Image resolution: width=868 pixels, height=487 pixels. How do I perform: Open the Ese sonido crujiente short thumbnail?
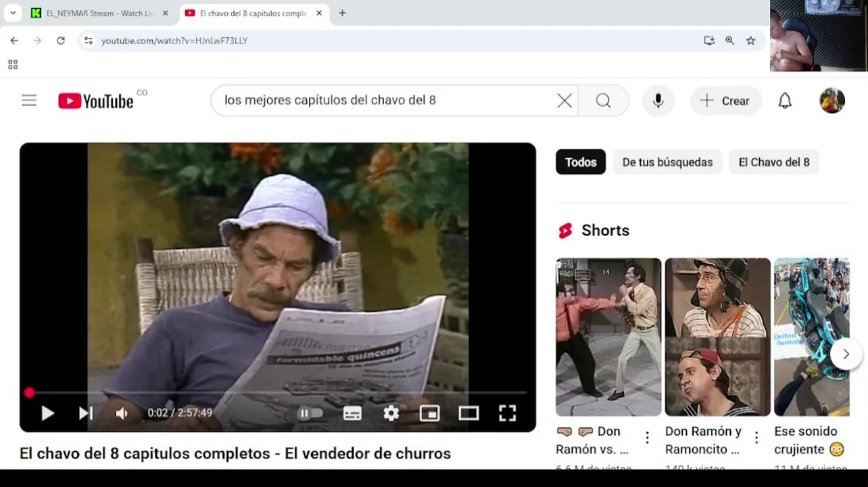click(x=811, y=337)
